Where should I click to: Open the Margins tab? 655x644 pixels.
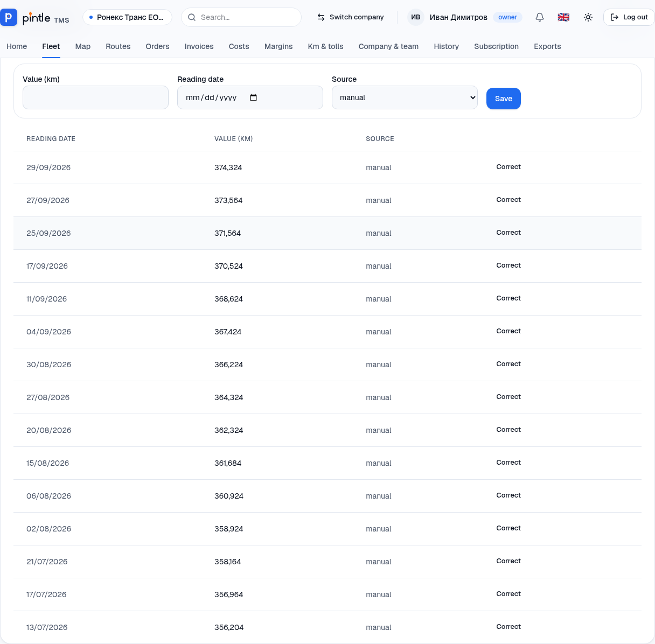[278, 46]
